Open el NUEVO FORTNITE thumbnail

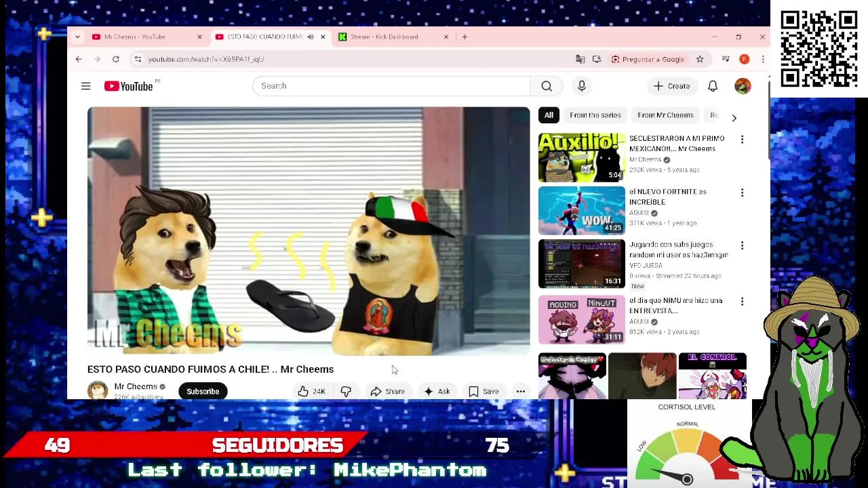582,211
